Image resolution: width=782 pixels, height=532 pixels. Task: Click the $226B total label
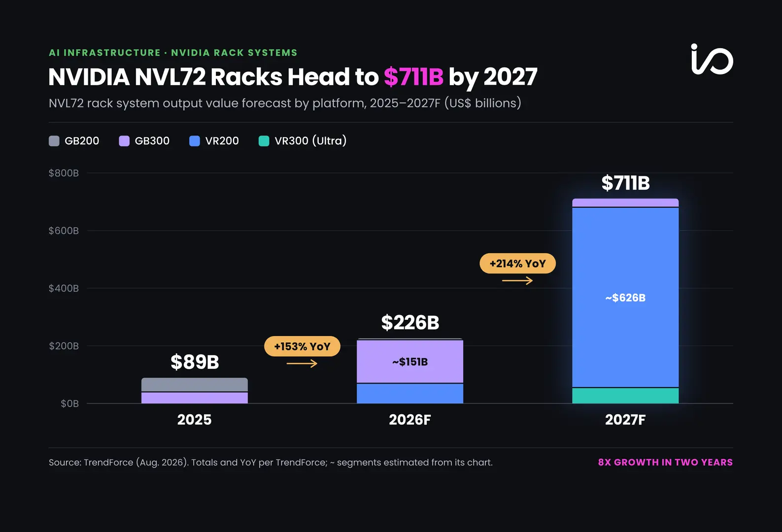[x=410, y=323]
